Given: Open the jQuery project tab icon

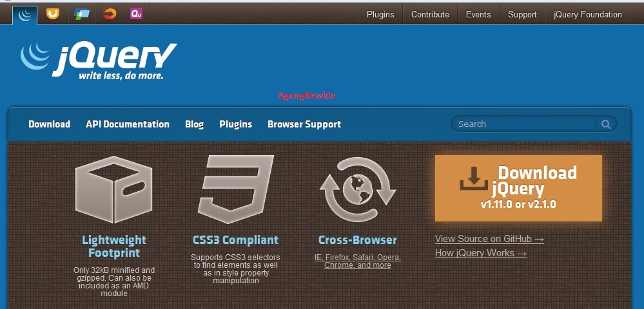Looking at the screenshot, I should point(25,15).
